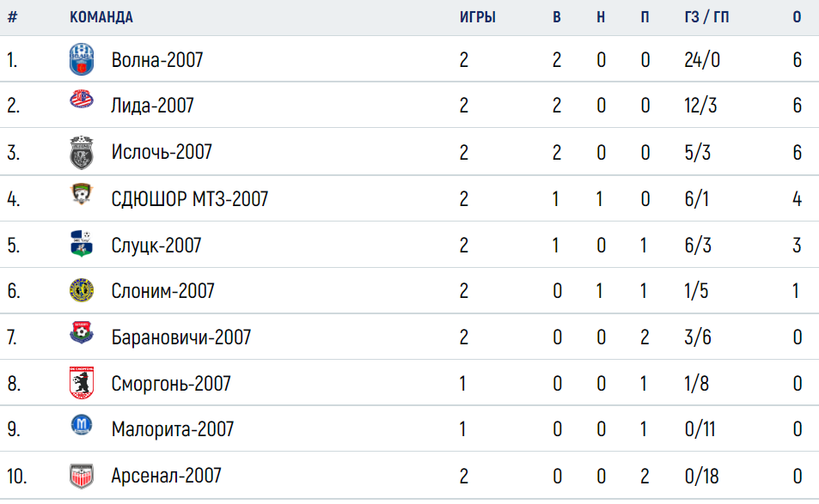Screen dimensions: 819x504
Task: Click the СДЮШОР МТЗ-2007 team emblem
Action: click(82, 194)
